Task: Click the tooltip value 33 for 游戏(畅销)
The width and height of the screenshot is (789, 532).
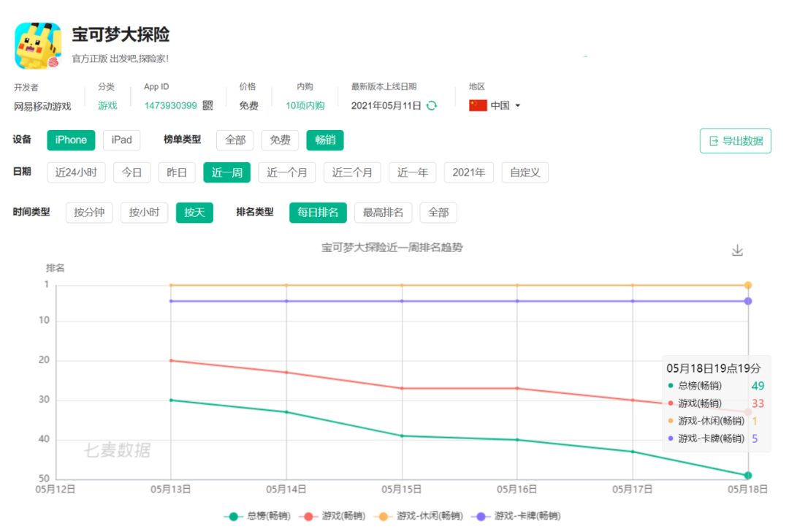Action: pyautogui.click(x=758, y=403)
